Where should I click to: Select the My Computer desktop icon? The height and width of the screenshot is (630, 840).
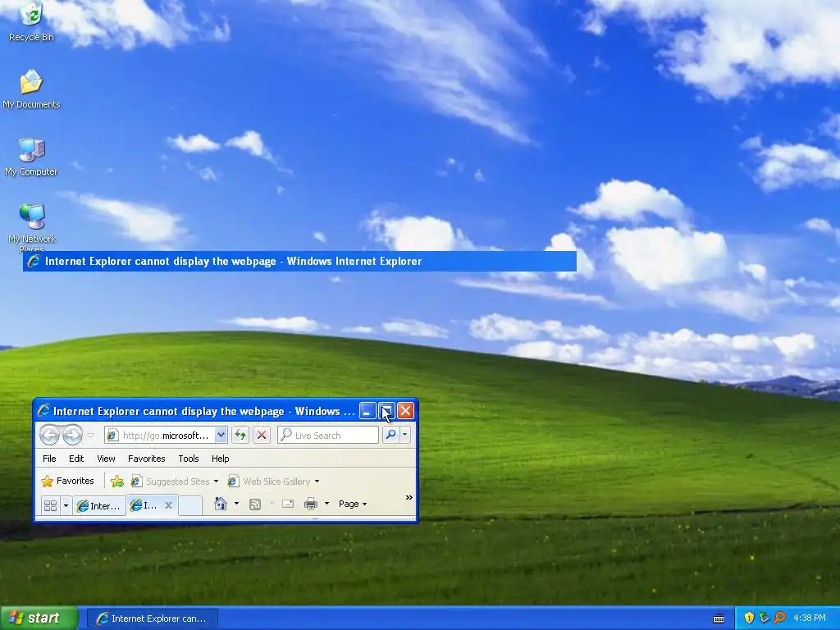point(32,157)
